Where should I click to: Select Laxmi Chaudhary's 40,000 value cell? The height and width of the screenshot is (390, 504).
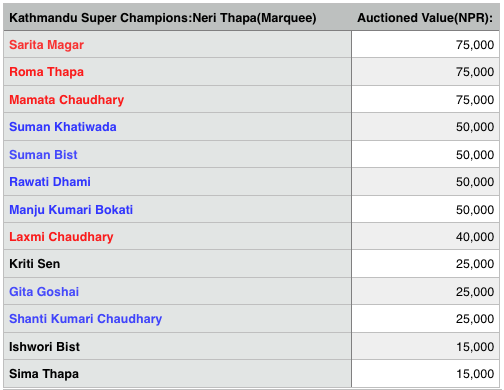click(425, 237)
